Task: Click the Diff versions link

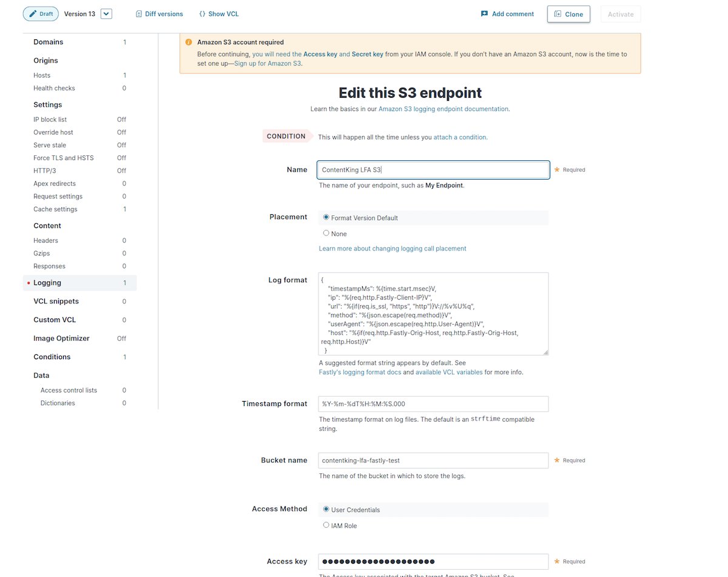Action: tap(159, 14)
